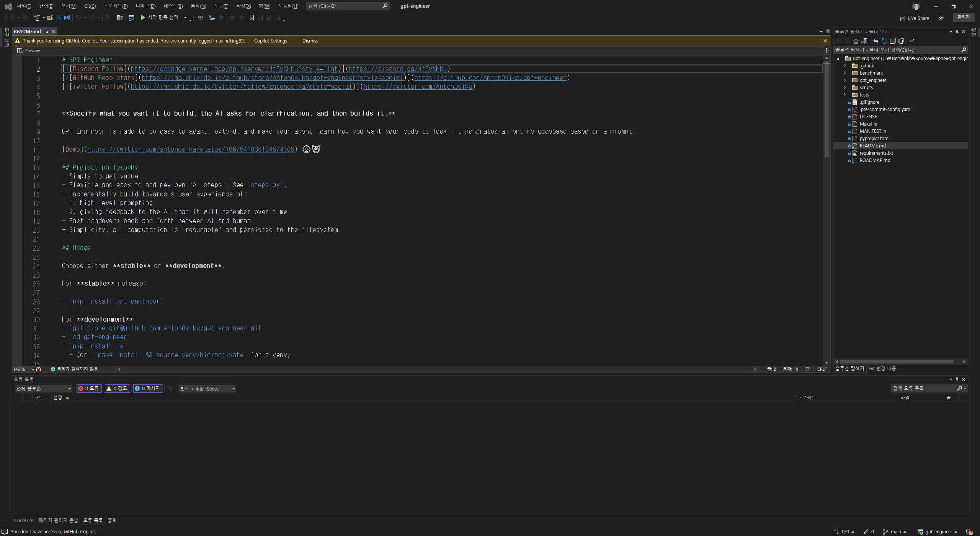Screen dimensions: 980x536
Task: Click the 검색 (Ctrl+Q) search box
Action: tap(345, 6)
